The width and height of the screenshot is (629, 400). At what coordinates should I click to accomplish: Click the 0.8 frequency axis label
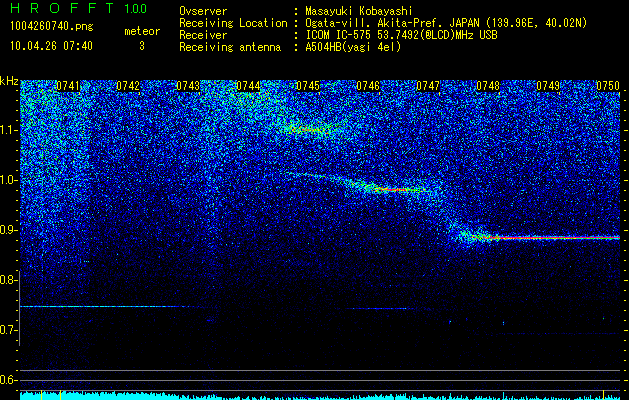pos(9,280)
